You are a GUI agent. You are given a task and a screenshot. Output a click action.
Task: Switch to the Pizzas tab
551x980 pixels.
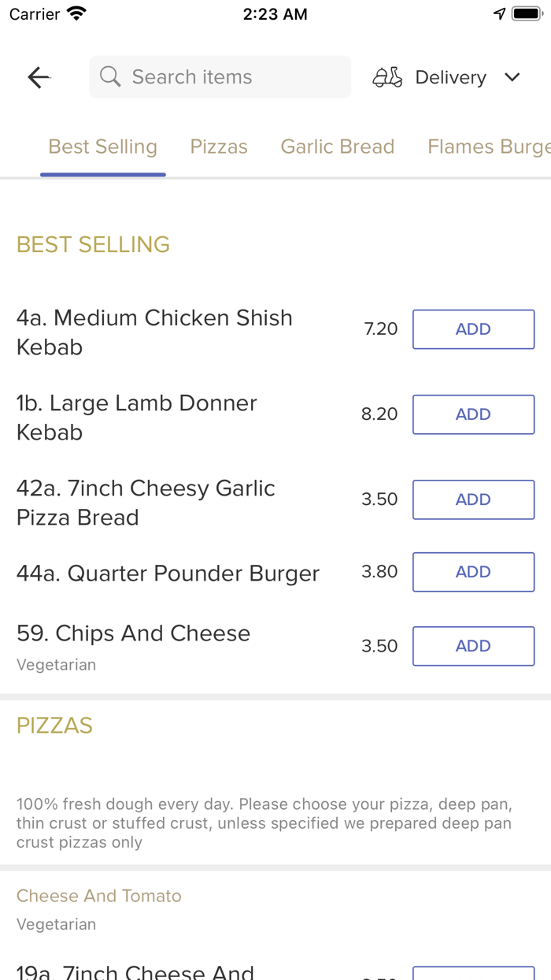[x=219, y=147]
